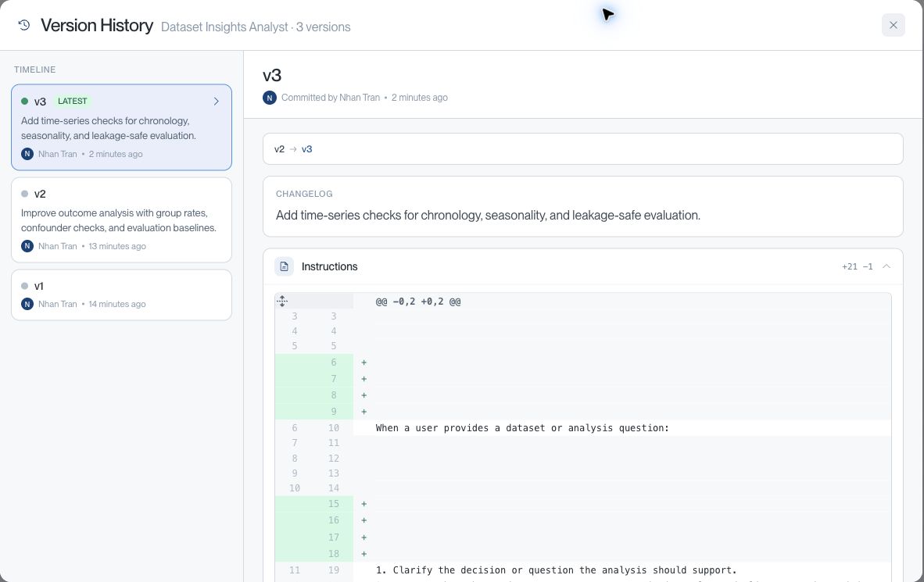
Task: Click the green status dot on v3
Action: click(25, 102)
